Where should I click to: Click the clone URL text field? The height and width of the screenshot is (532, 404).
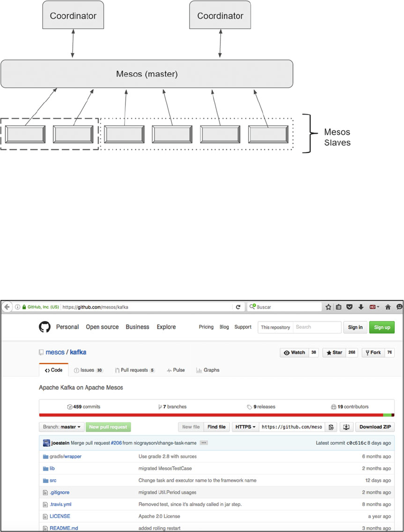tap(292, 427)
